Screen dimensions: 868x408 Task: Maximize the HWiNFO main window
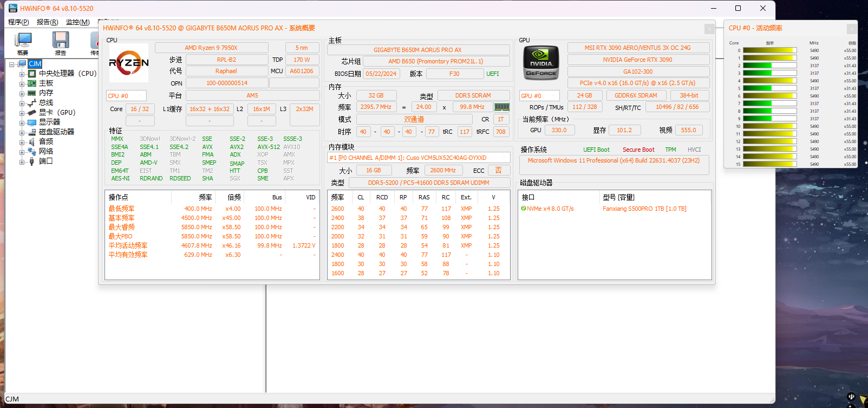pyautogui.click(x=738, y=8)
